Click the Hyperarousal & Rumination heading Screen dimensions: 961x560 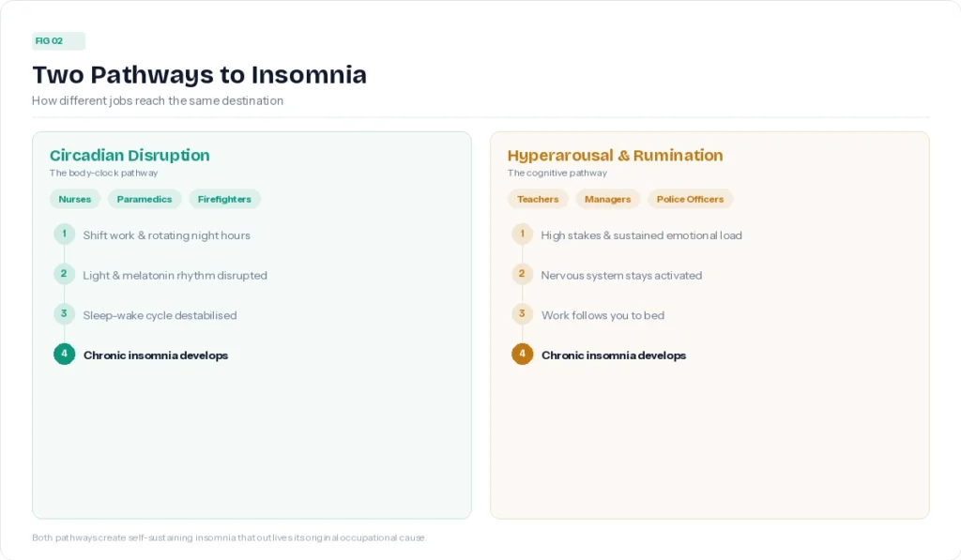coord(615,156)
